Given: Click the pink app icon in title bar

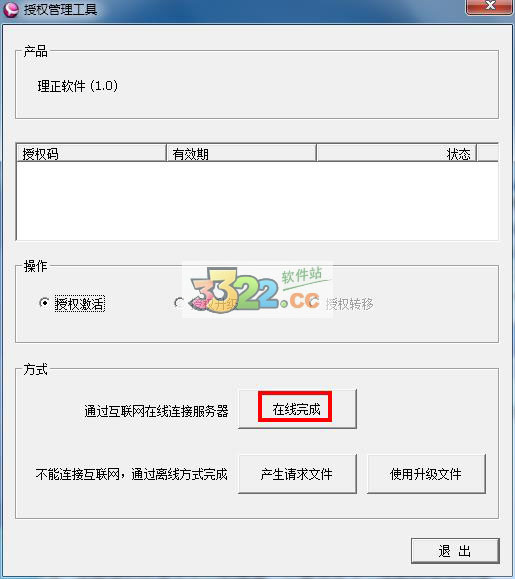Looking at the screenshot, I should point(11,9).
